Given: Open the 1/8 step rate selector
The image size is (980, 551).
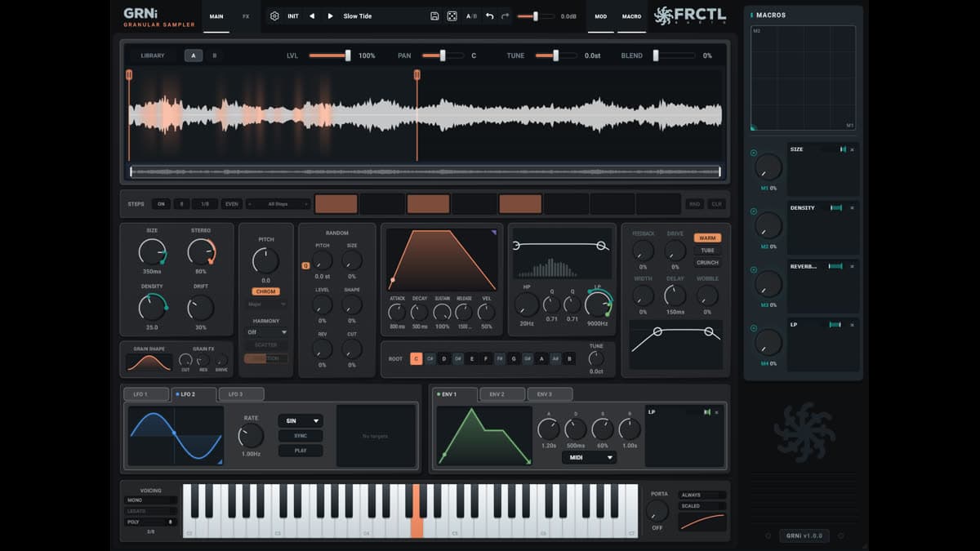Looking at the screenshot, I should [x=204, y=204].
